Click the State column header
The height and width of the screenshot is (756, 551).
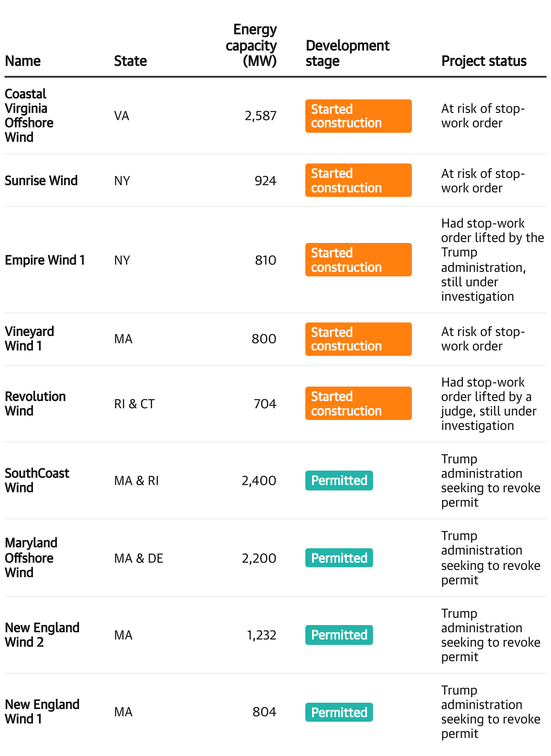point(131,61)
